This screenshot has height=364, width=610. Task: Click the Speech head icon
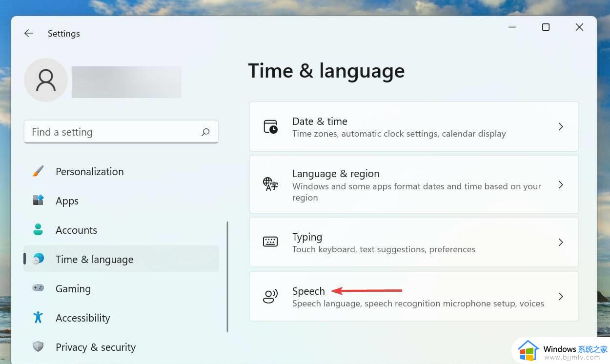[270, 296]
